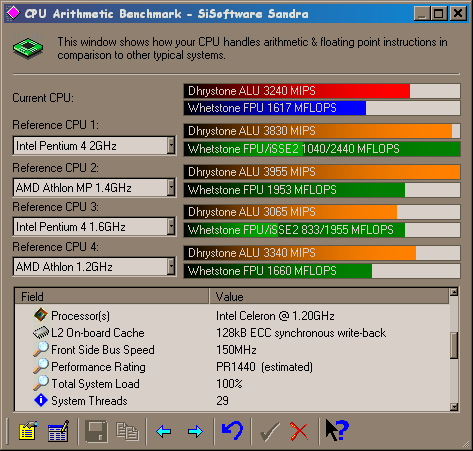Go forward with the right arrow icon
The height and width of the screenshot is (451, 473).
point(195,432)
